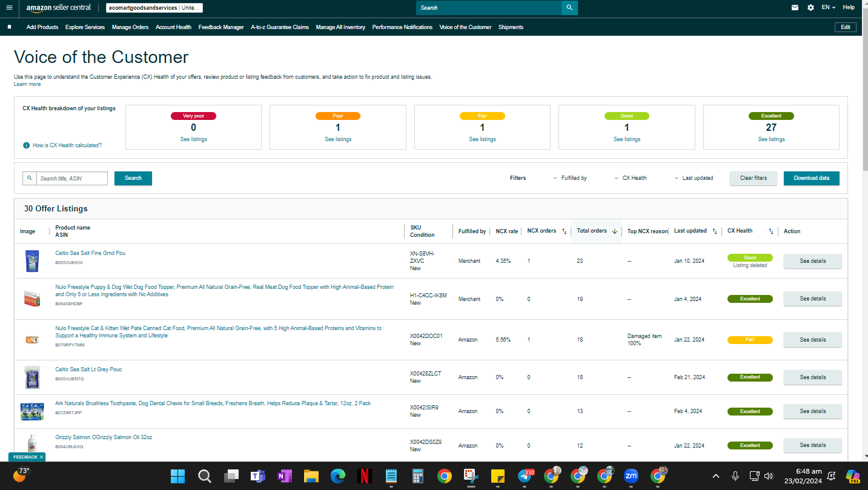
Task: Open Manage All Inventory in the nav bar
Action: tap(340, 27)
